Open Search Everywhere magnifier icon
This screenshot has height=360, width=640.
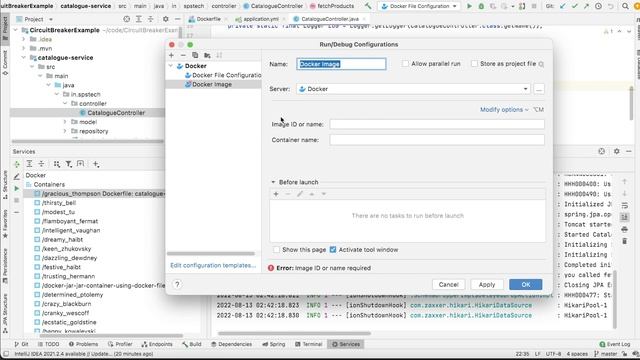625,6
